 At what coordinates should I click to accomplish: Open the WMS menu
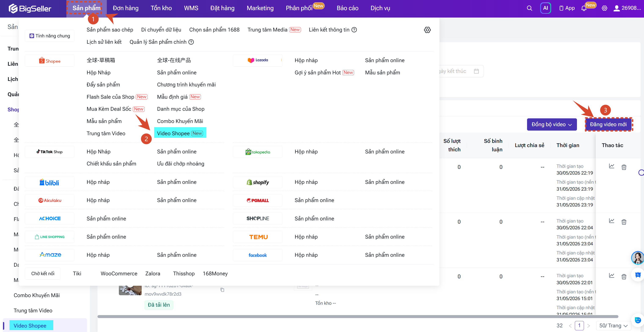(x=191, y=8)
